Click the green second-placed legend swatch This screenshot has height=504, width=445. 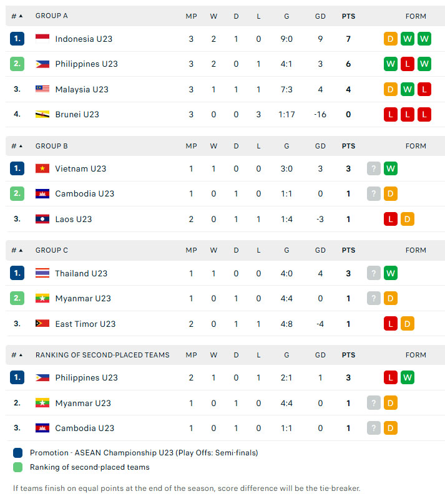pos(17,467)
